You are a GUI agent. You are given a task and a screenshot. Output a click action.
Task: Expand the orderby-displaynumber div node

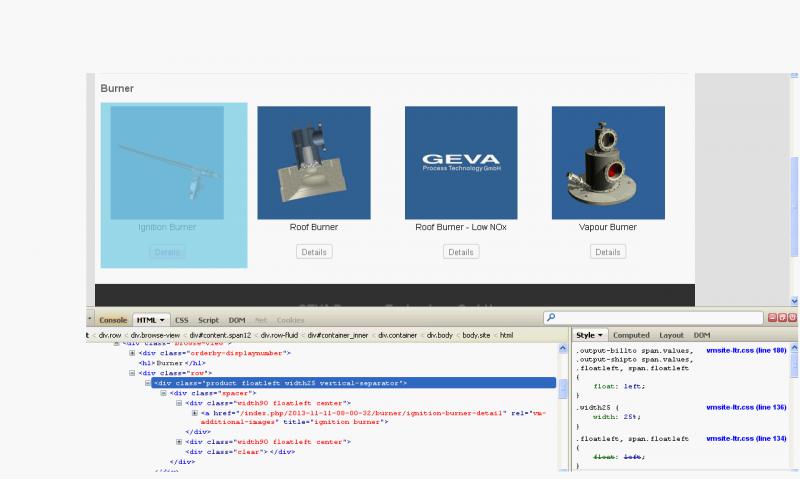tap(132, 353)
